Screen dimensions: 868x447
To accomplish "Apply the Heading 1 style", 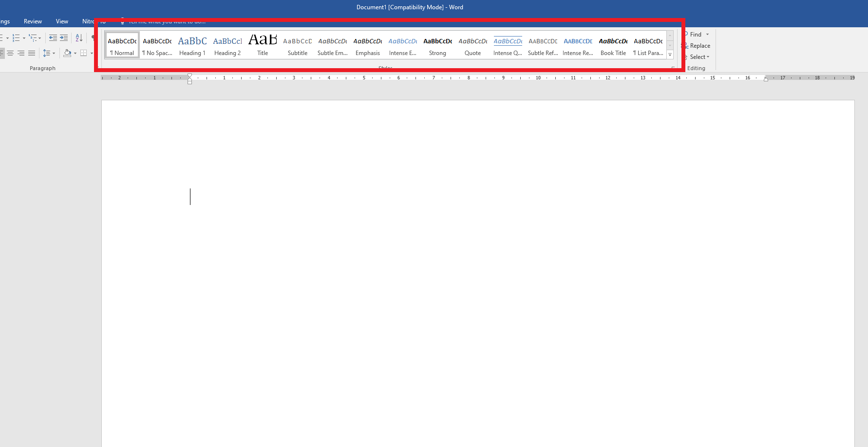I will 192,46.
